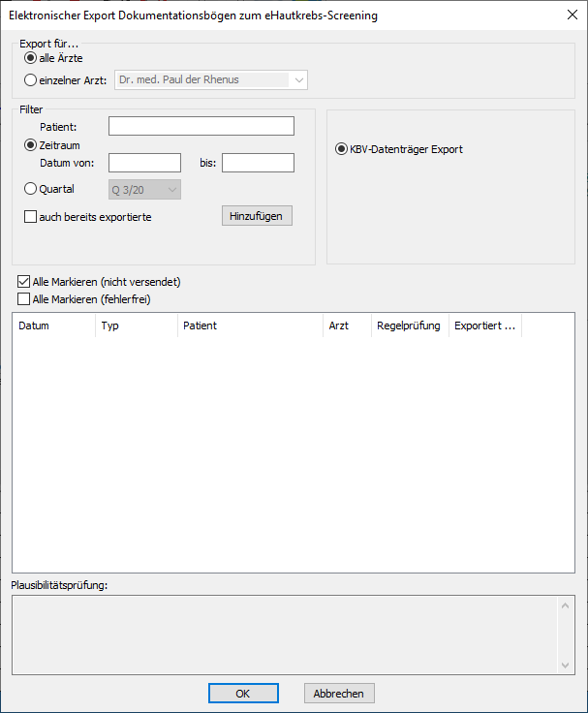Click the Hinzufügen button
The width and height of the screenshot is (588, 713).
pyautogui.click(x=257, y=216)
